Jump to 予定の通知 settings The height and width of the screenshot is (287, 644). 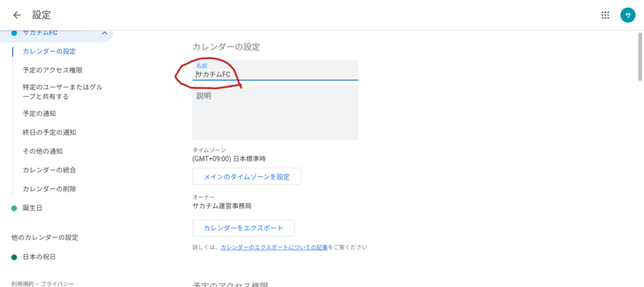[x=39, y=114]
